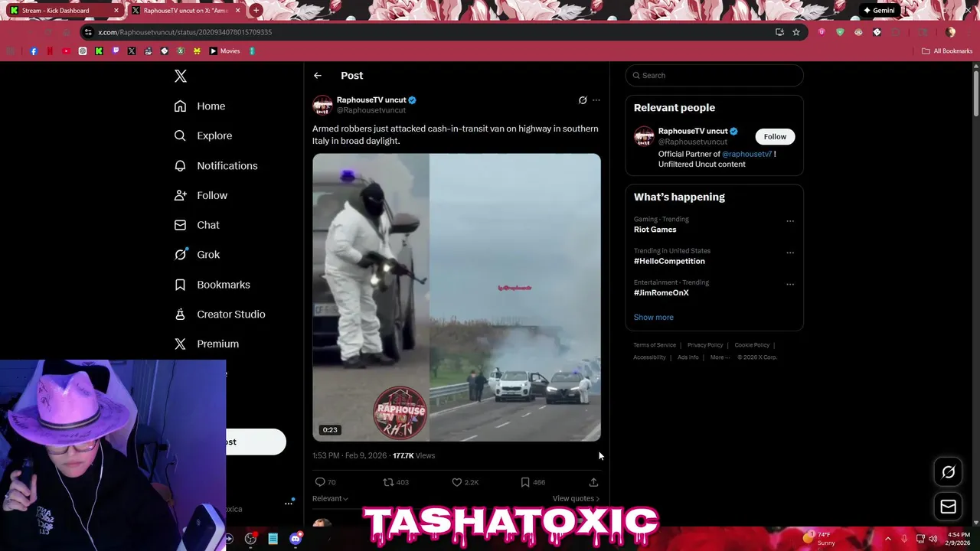Go to Home in the sidebar
The height and width of the screenshot is (551, 980).
[200, 106]
